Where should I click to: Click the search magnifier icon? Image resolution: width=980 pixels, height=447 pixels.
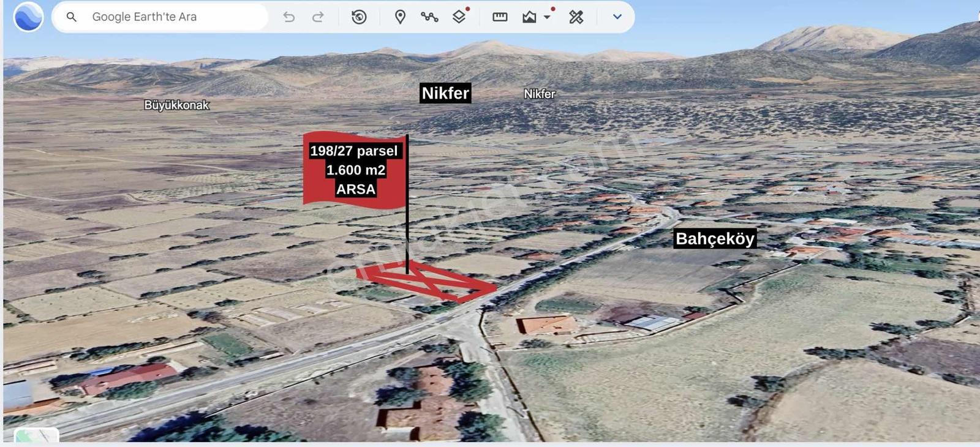(x=72, y=17)
